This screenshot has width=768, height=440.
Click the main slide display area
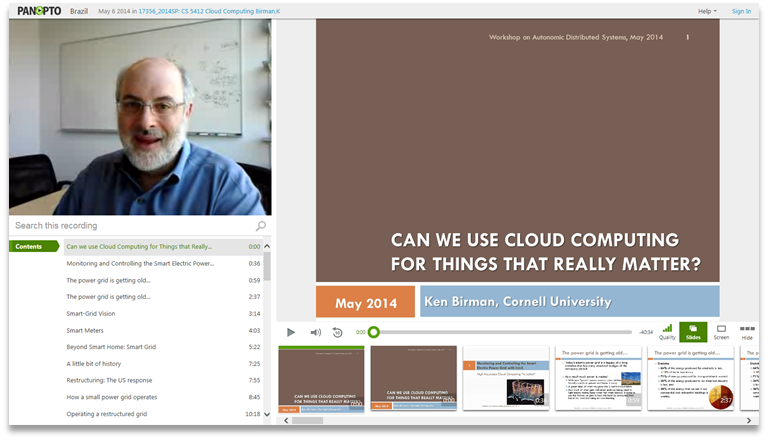tap(518, 168)
